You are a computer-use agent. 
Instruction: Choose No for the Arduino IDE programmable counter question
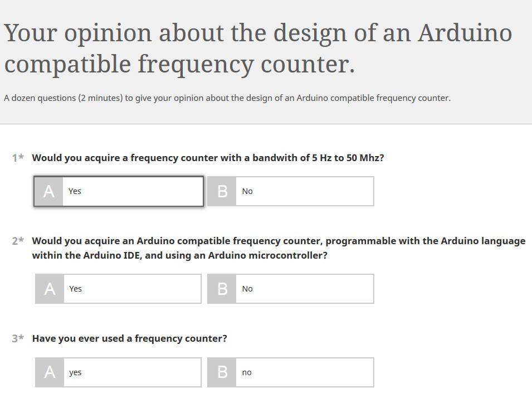[291, 289]
